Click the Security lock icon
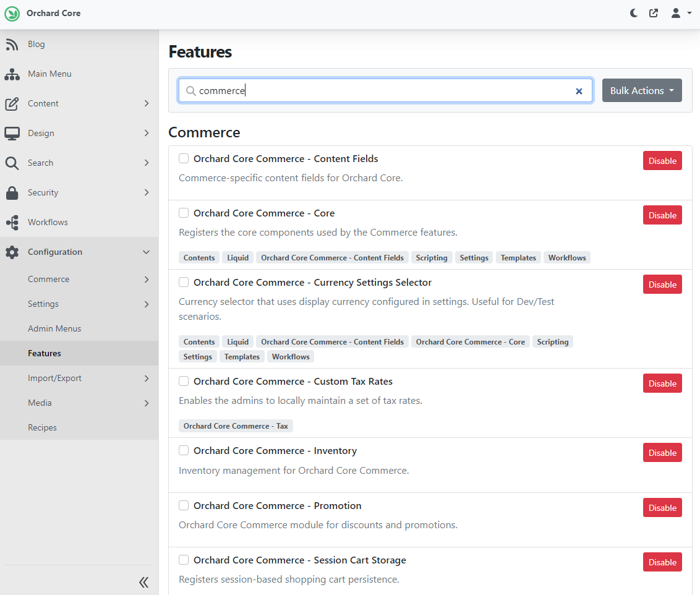 point(12,193)
